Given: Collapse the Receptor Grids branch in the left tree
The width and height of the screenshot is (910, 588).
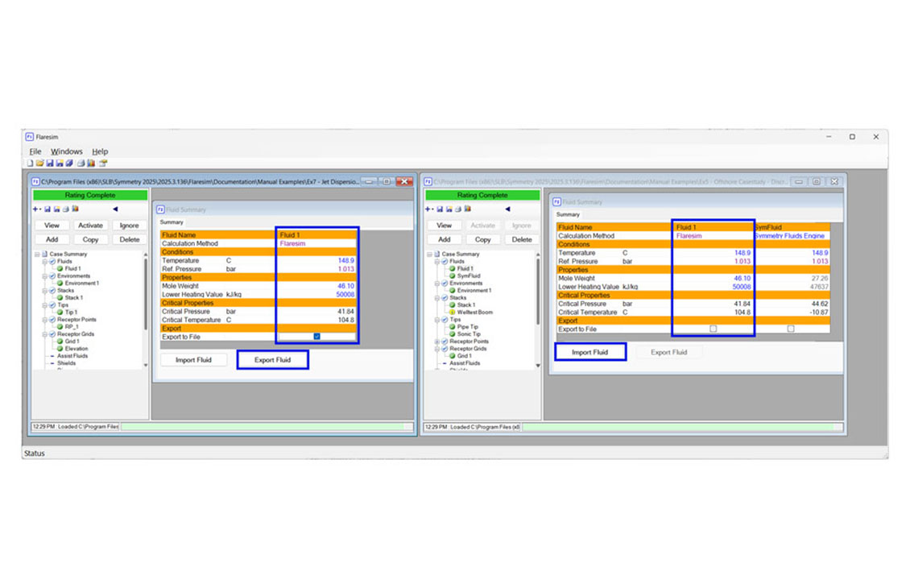Looking at the screenshot, I should pyautogui.click(x=44, y=333).
